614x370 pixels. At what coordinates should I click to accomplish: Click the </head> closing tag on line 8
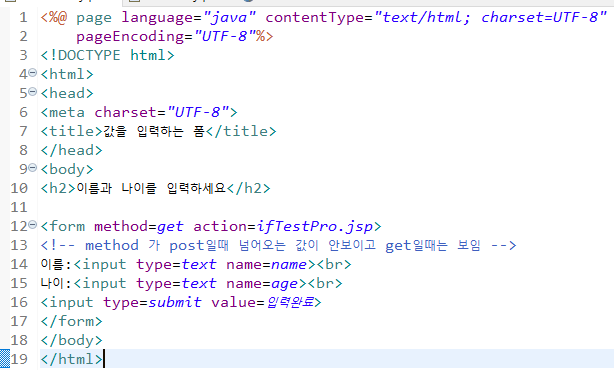click(x=71, y=150)
